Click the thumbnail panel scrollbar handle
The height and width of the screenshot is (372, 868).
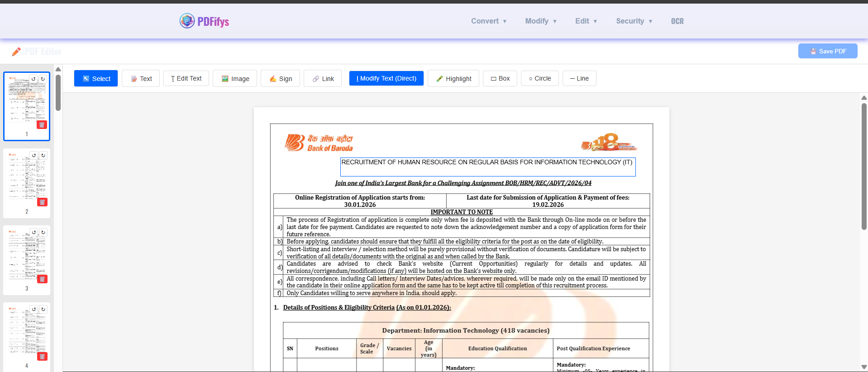tap(58, 92)
